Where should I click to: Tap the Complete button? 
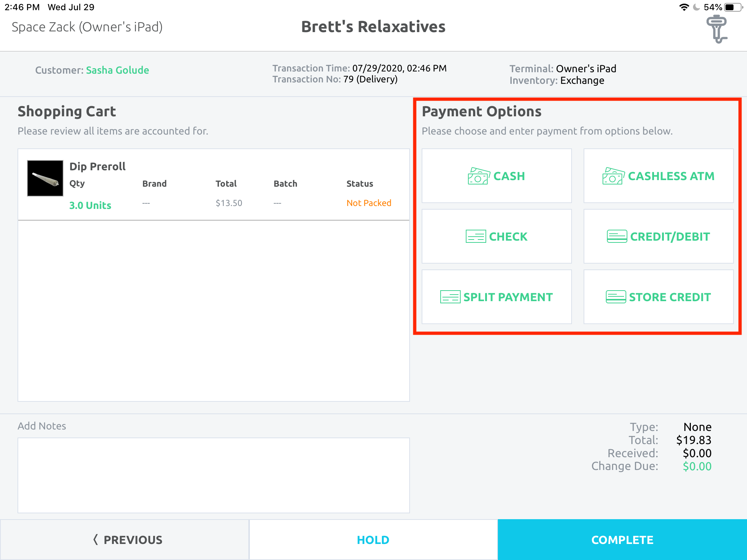[x=622, y=540]
